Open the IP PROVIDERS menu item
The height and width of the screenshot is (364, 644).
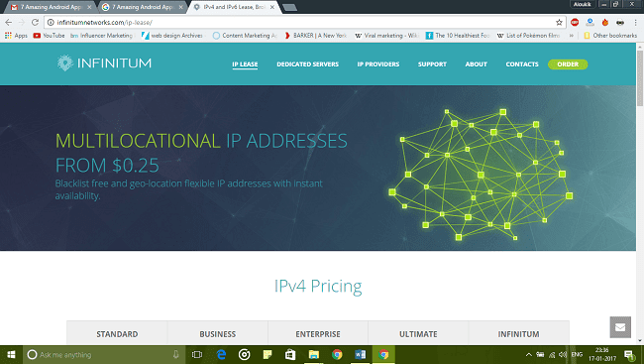click(378, 64)
